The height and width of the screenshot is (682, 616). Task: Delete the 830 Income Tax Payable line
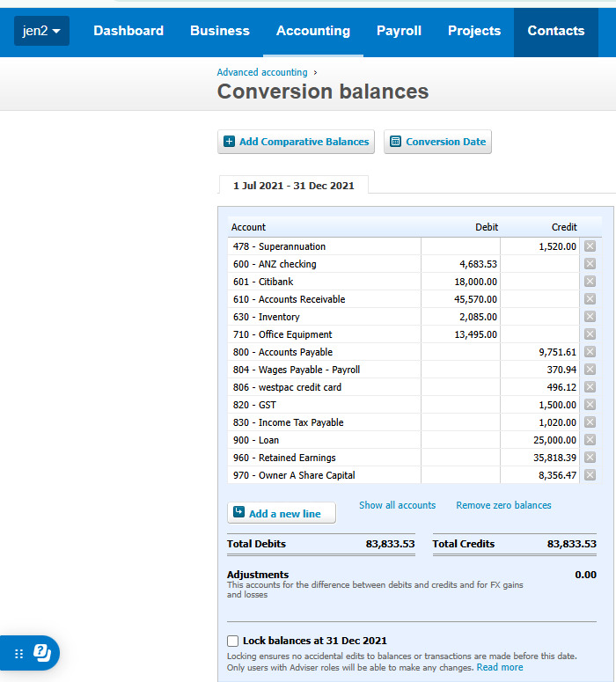pos(590,422)
